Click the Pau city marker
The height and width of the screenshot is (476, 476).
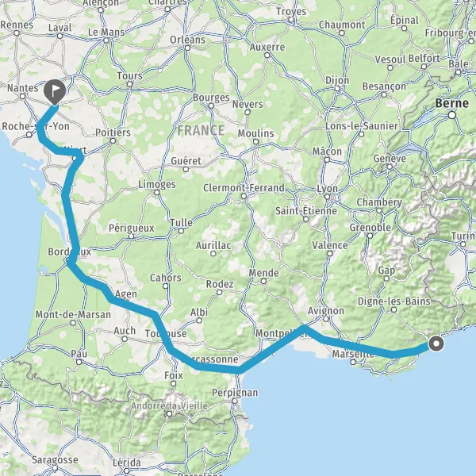[x=79, y=362]
